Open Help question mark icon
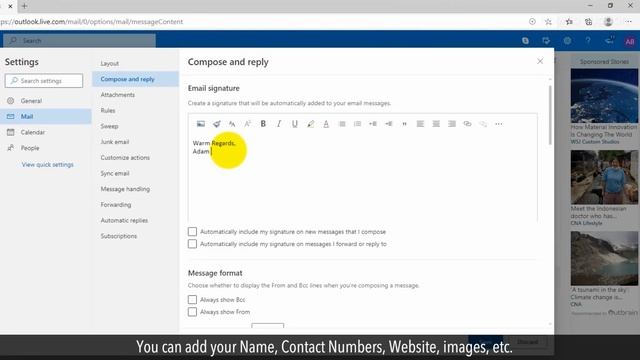 [588, 41]
